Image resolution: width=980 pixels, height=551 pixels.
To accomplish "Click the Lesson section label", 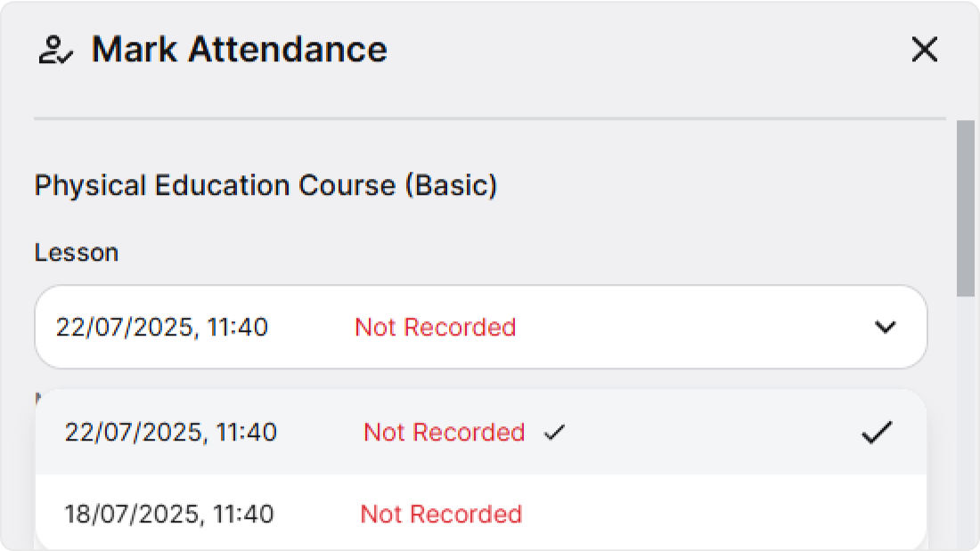I will (76, 253).
